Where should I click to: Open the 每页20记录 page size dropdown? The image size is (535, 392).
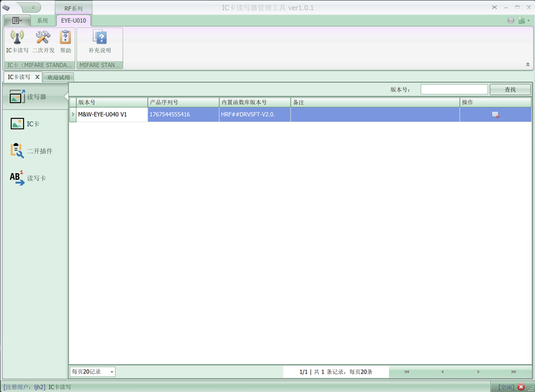click(x=93, y=371)
